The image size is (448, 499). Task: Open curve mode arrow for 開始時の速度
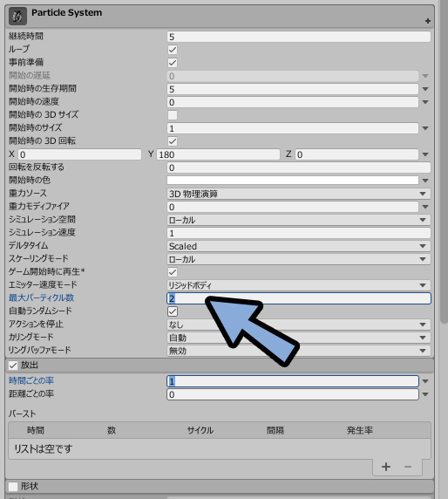[x=425, y=102]
